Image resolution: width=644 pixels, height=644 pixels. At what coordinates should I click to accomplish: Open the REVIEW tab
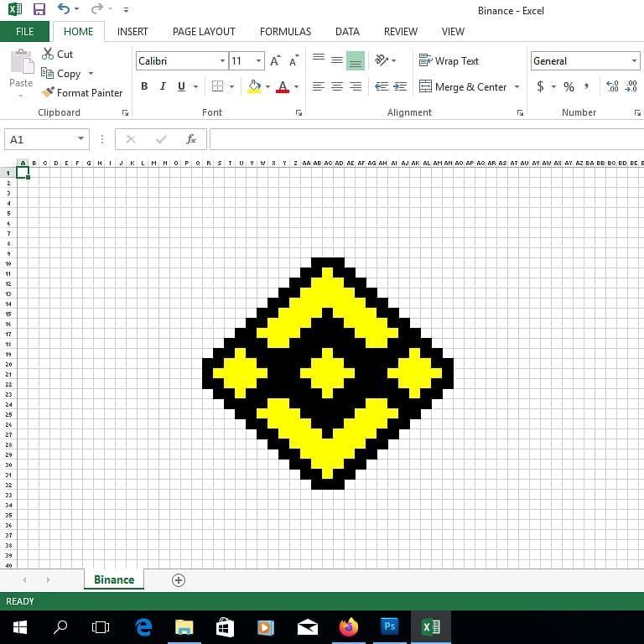click(401, 32)
